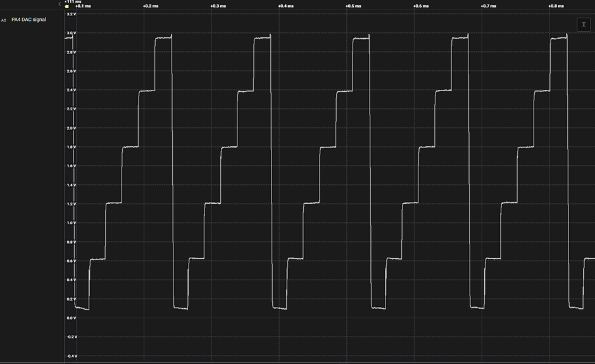Click the 0.6 V axis label
Image resolution: width=595 pixels, height=364 pixels.
pos(72,261)
